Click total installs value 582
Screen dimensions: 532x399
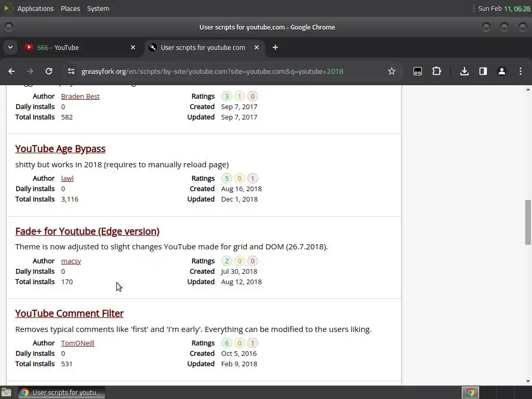point(67,117)
